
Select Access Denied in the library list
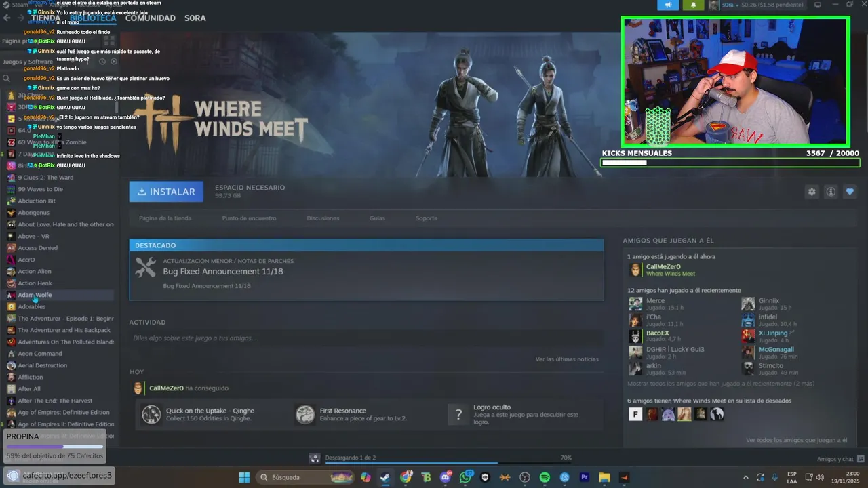pyautogui.click(x=37, y=248)
